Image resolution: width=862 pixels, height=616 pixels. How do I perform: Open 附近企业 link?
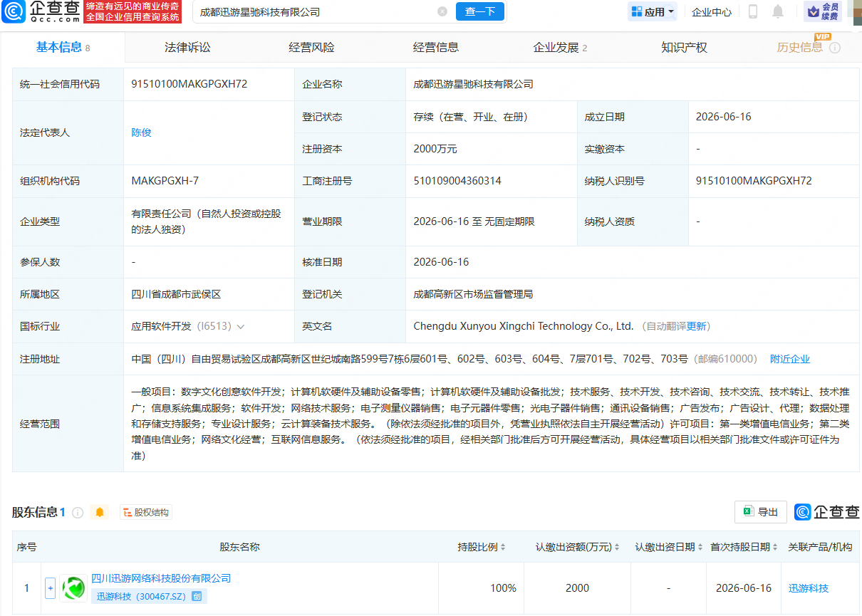[790, 359]
